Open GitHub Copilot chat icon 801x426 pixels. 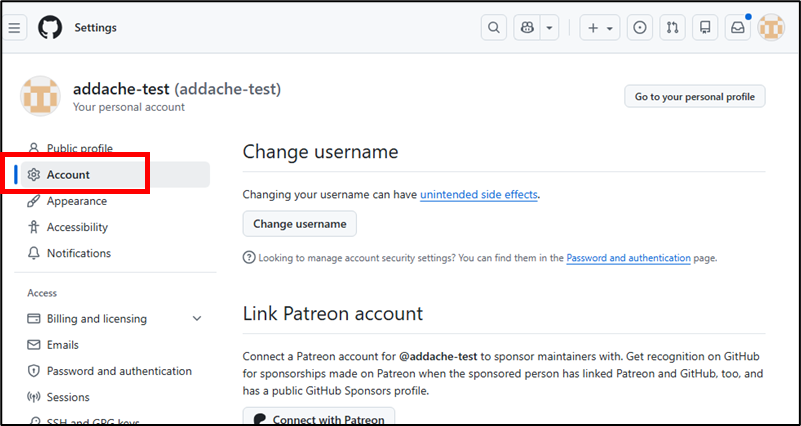(x=527, y=28)
